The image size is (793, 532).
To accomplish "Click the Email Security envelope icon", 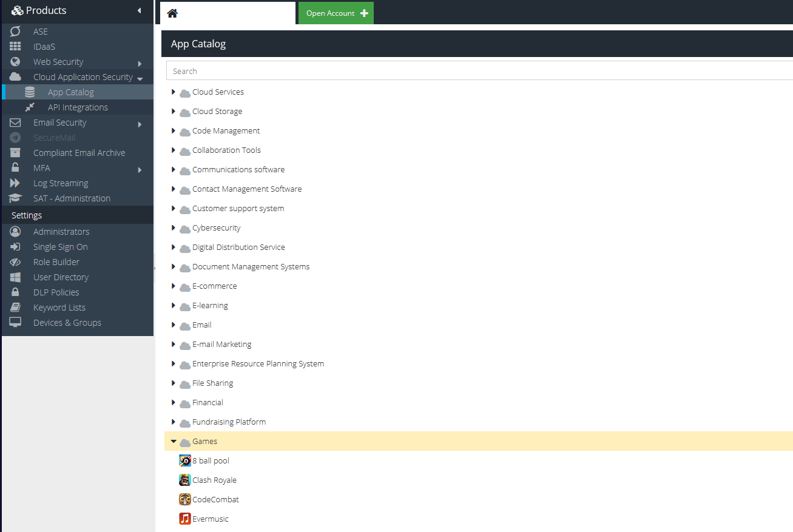I will 15,123.
